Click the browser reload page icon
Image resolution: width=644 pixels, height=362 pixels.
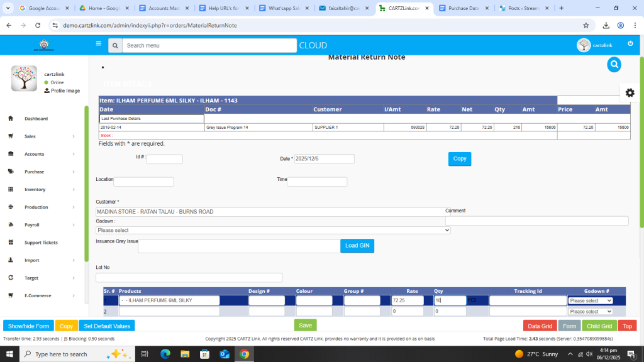point(38,25)
